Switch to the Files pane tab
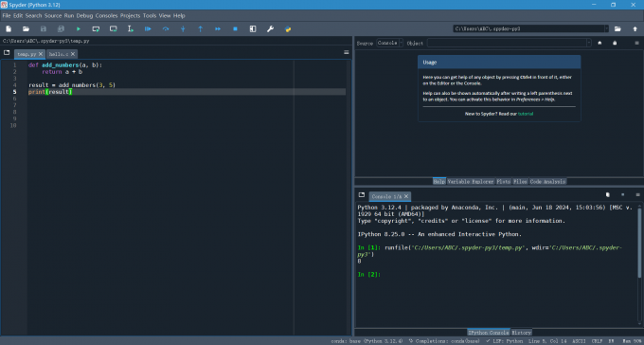The image size is (644, 345). pos(520,181)
